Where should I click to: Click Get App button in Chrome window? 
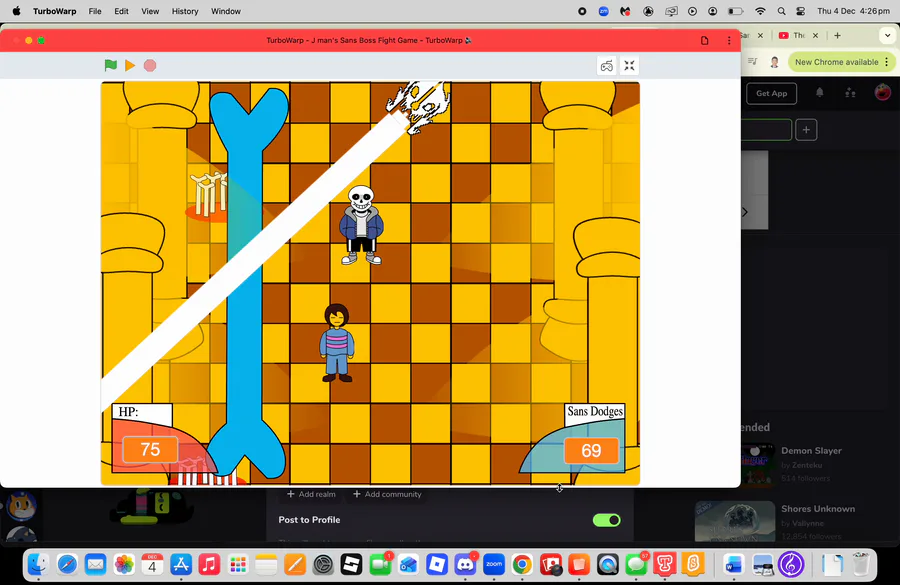click(x=771, y=94)
